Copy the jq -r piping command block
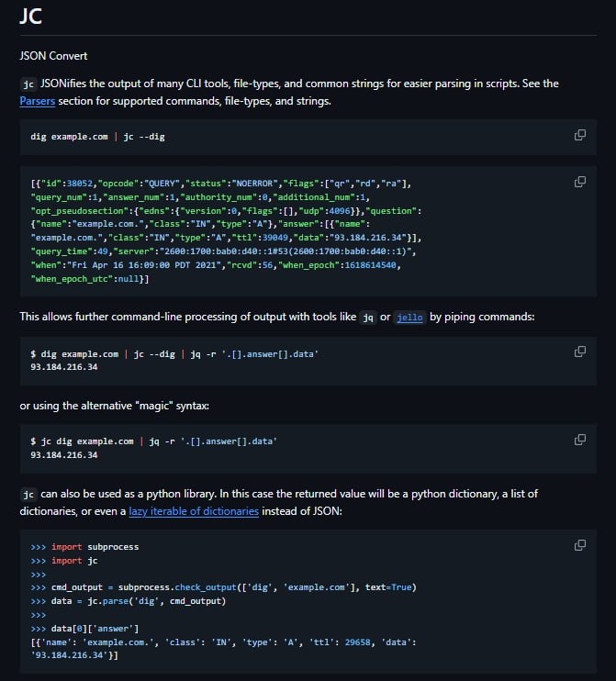The width and height of the screenshot is (616, 681). point(579,352)
